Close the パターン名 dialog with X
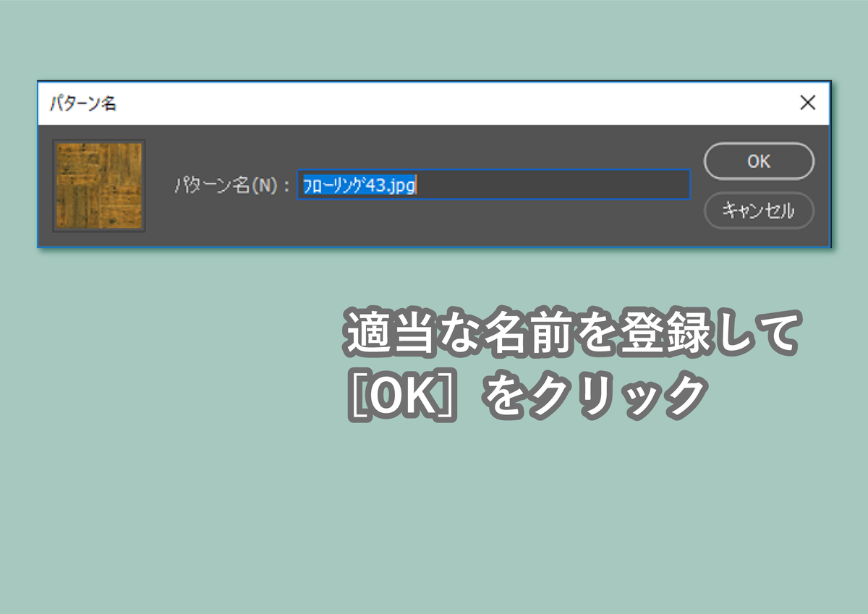This screenshot has width=868, height=614. pyautogui.click(x=808, y=103)
